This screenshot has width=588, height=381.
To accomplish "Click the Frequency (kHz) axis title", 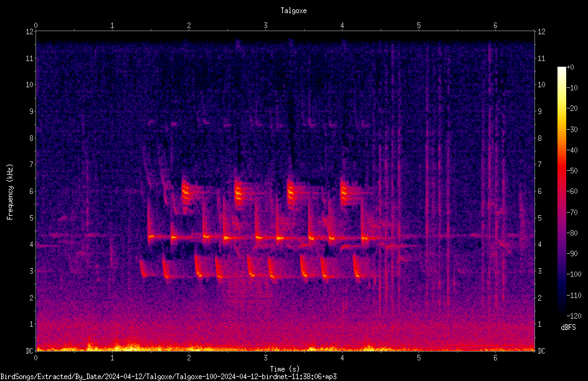I will click(10, 191).
